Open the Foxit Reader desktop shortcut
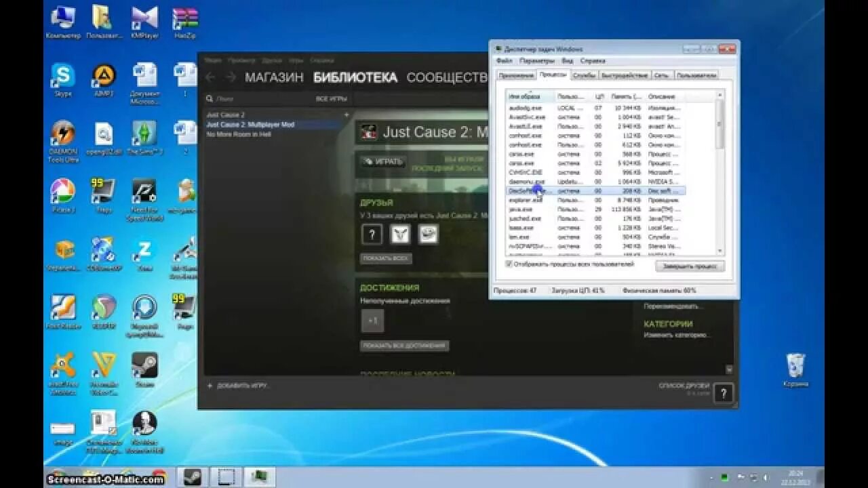 tap(63, 312)
